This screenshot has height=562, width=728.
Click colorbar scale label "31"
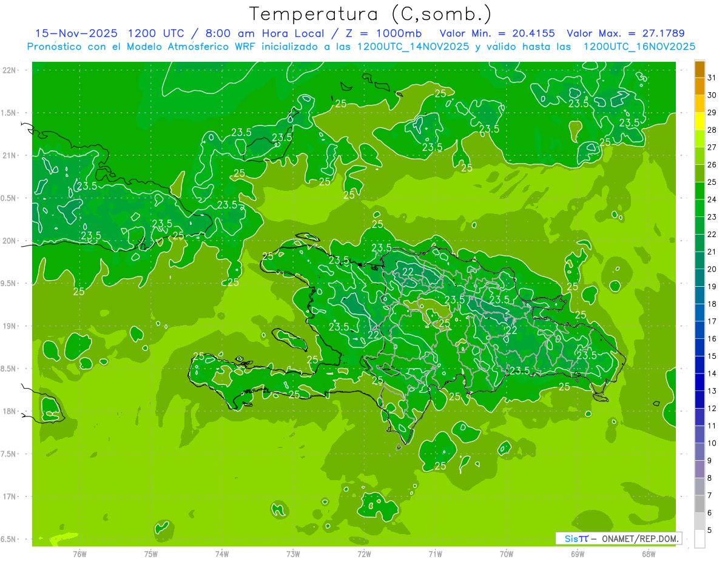coord(712,78)
